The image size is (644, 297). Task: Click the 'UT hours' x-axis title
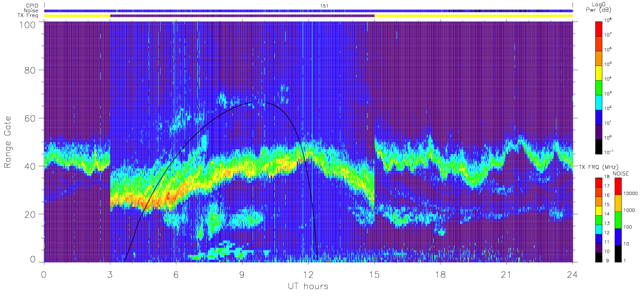(307, 287)
